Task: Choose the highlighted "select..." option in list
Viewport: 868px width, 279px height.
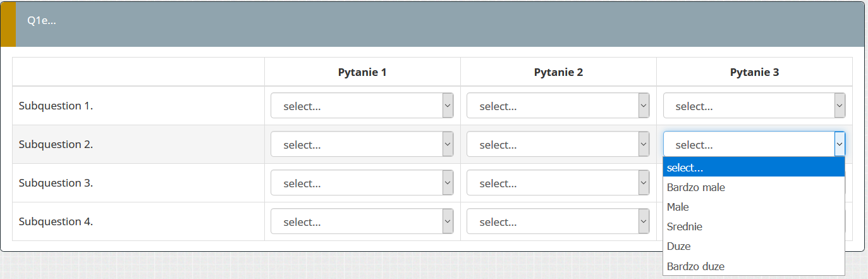Action: click(x=753, y=168)
